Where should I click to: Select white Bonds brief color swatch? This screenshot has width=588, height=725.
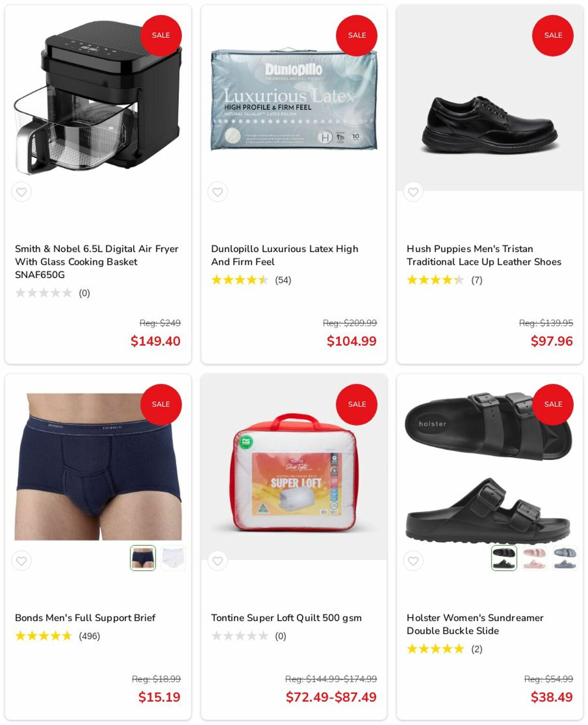point(173,558)
